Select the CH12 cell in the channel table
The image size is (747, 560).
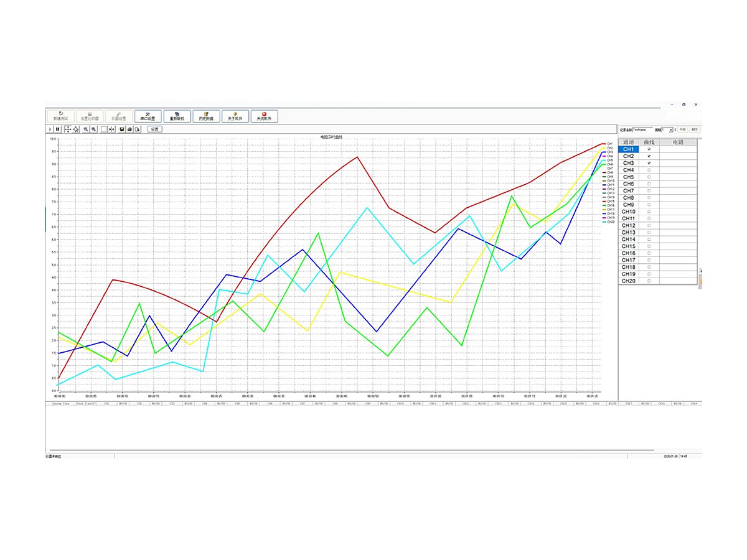[629, 226]
